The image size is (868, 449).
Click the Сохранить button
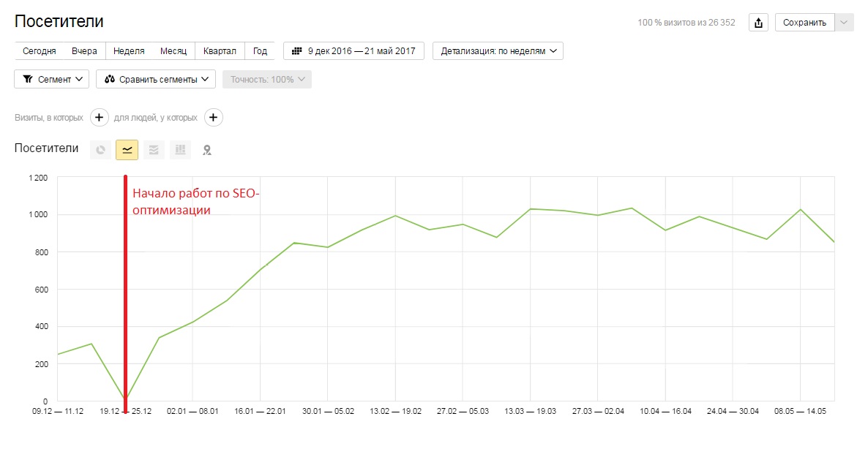pyautogui.click(x=805, y=23)
